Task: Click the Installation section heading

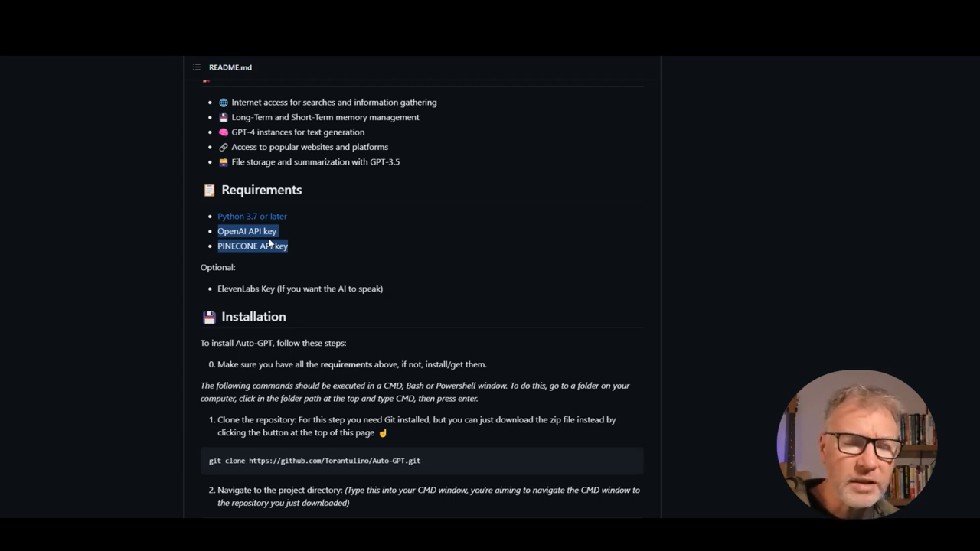Action: pos(253,317)
